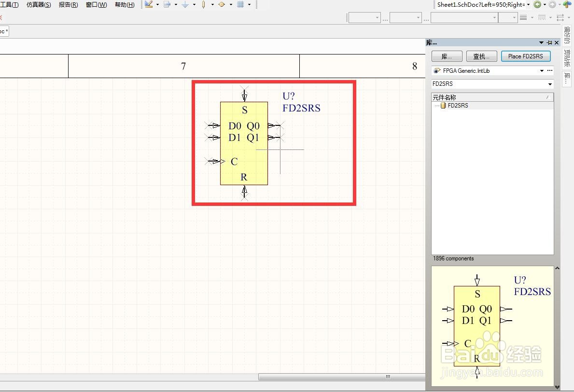The width and height of the screenshot is (574, 392).
Task: Open the digital devices resistor icon
Action: pos(204,4)
